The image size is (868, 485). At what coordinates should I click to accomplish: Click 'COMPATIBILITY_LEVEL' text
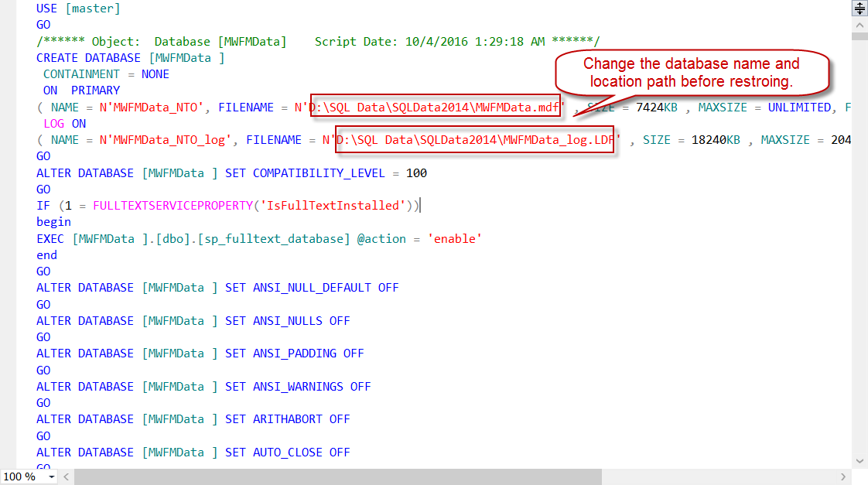click(319, 173)
